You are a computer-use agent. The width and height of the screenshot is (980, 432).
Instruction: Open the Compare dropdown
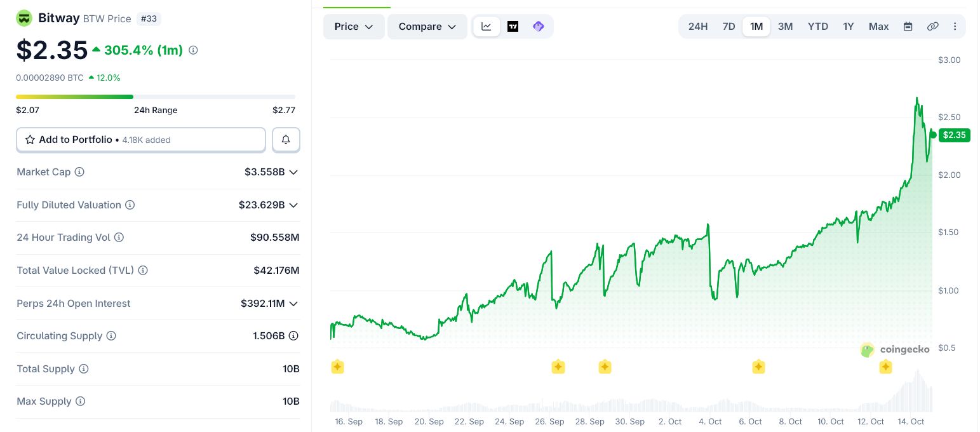point(427,27)
